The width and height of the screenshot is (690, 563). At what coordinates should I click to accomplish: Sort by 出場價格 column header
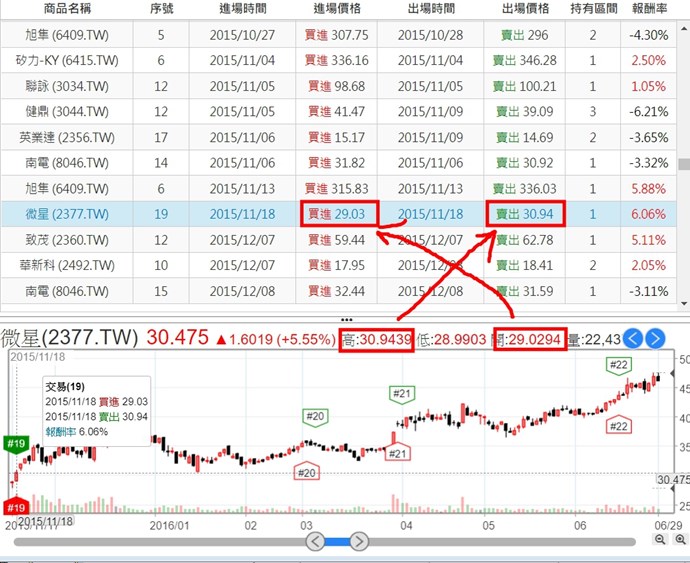[525, 9]
